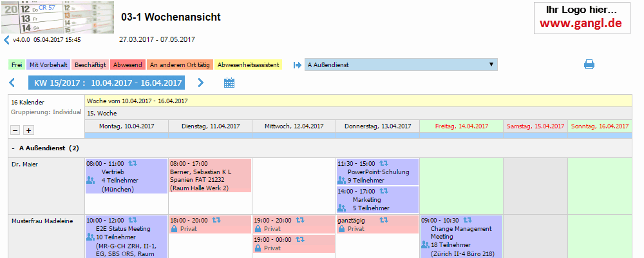Viewport: 644px width, 258px height.
Task: Click the back arrow beside version v4.0.0
Action: click(x=7, y=40)
